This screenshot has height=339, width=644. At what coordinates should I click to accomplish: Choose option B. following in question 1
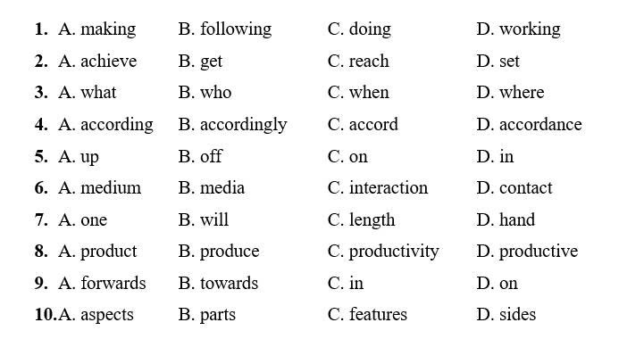225,29
